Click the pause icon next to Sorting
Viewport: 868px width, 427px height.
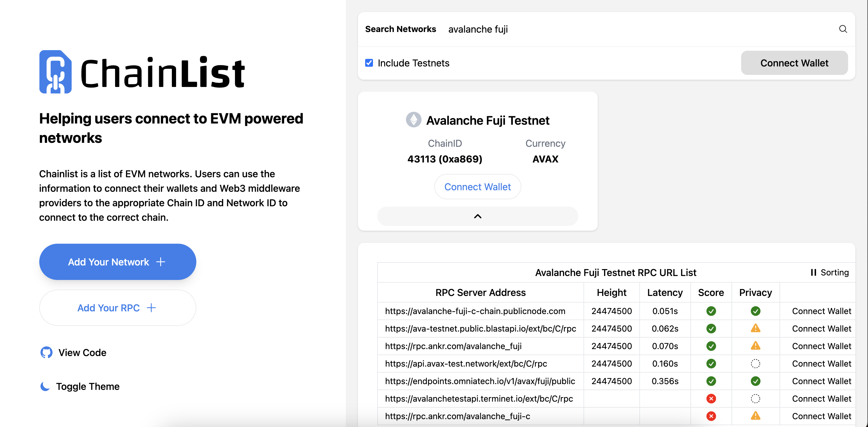click(x=813, y=272)
